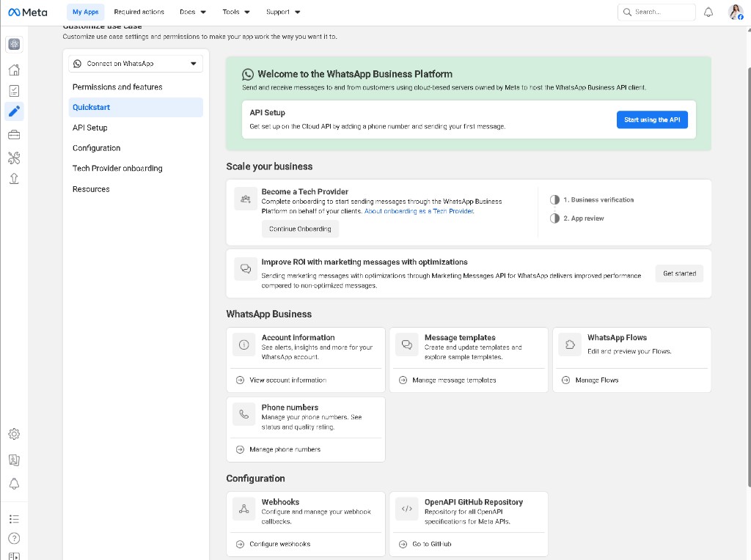The height and width of the screenshot is (560, 751).
Task: Click the WhatsApp Flows puzzle icon
Action: click(x=570, y=345)
